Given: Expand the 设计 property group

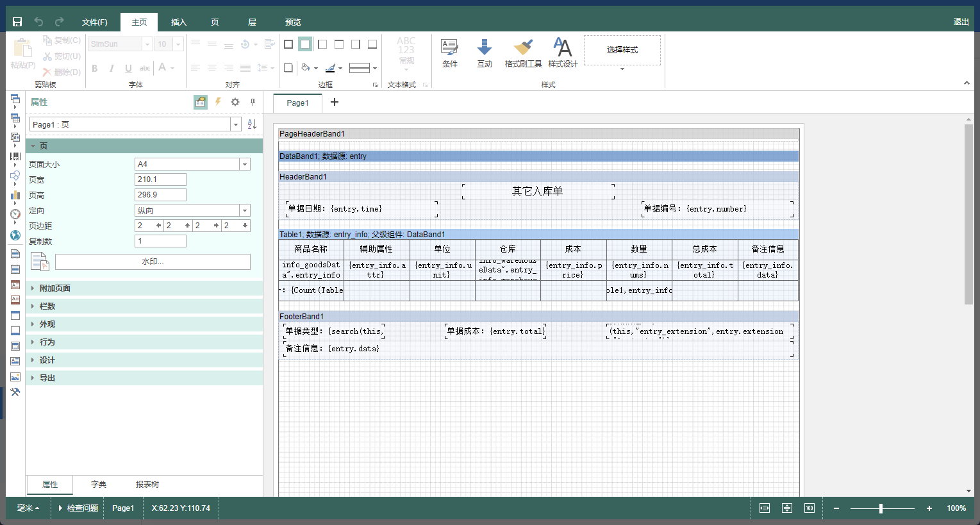Looking at the screenshot, I should (144, 360).
